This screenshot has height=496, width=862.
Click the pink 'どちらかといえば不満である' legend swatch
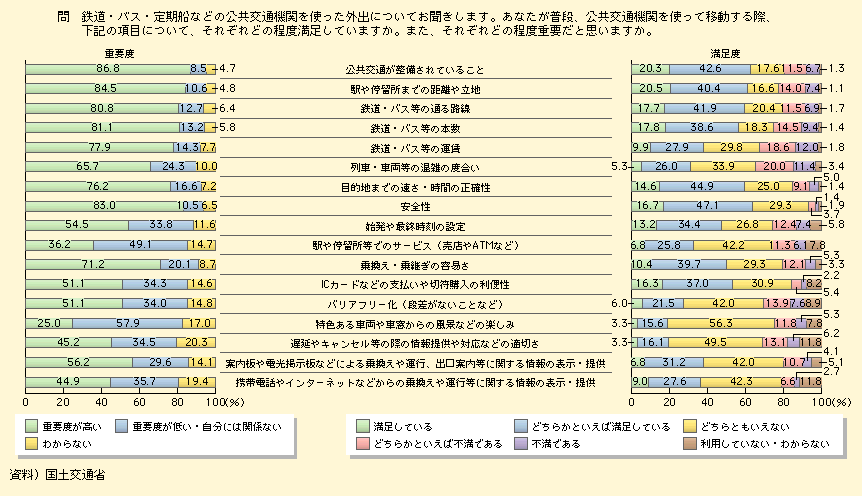click(362, 443)
